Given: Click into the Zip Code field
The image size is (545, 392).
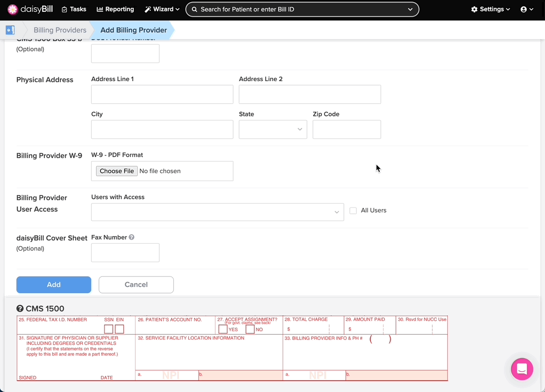Looking at the screenshot, I should tap(346, 129).
